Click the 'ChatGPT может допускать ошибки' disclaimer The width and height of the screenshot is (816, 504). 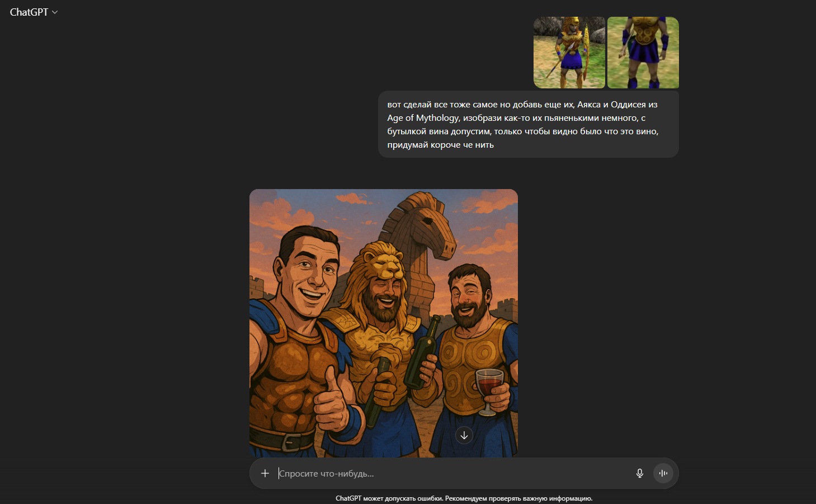(464, 498)
